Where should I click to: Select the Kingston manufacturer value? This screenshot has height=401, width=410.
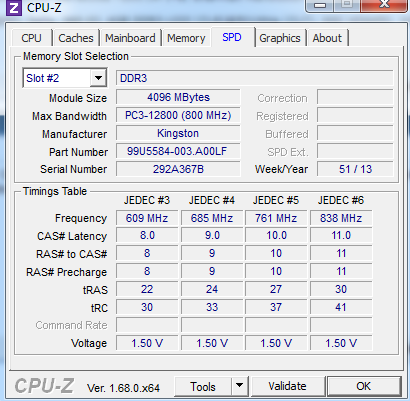[x=178, y=133]
